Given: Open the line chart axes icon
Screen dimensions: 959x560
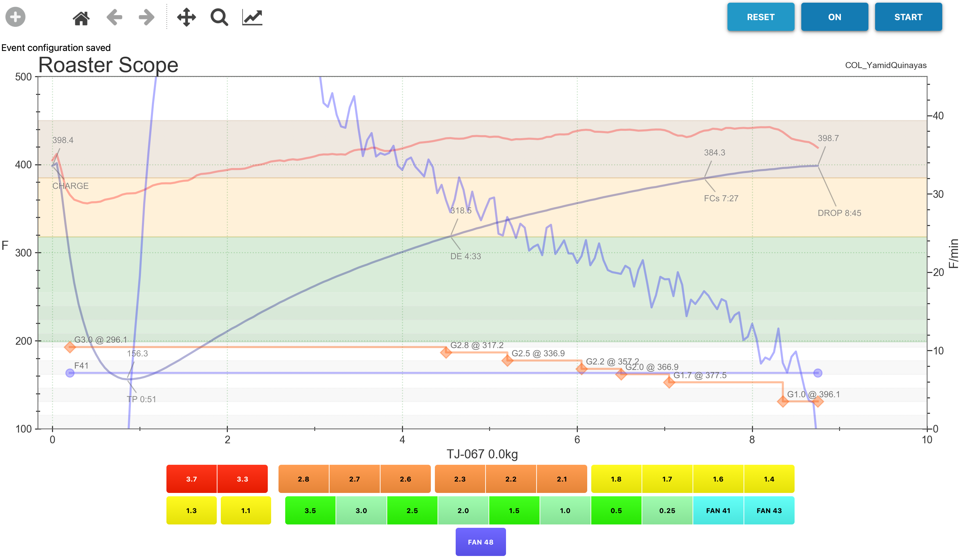Looking at the screenshot, I should pyautogui.click(x=252, y=17).
